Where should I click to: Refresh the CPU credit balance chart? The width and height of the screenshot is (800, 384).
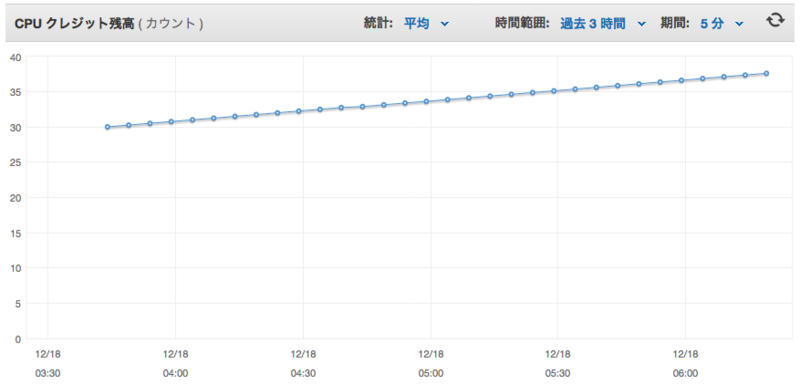pyautogui.click(x=775, y=20)
